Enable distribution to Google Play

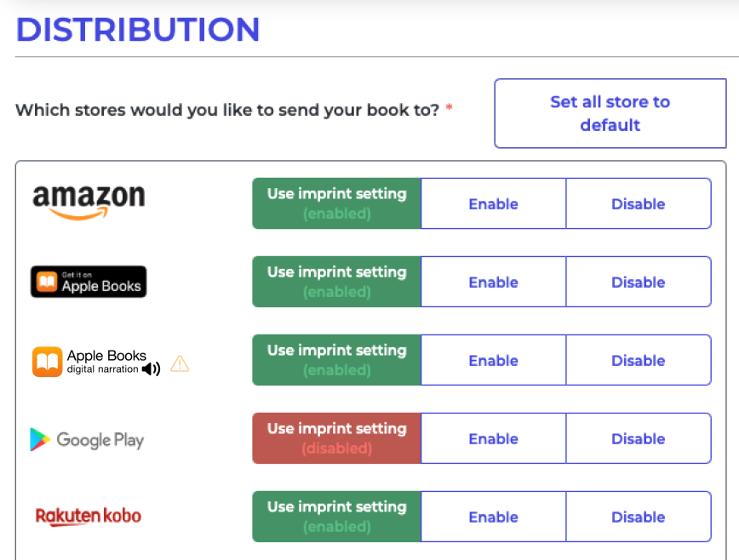[x=493, y=438]
